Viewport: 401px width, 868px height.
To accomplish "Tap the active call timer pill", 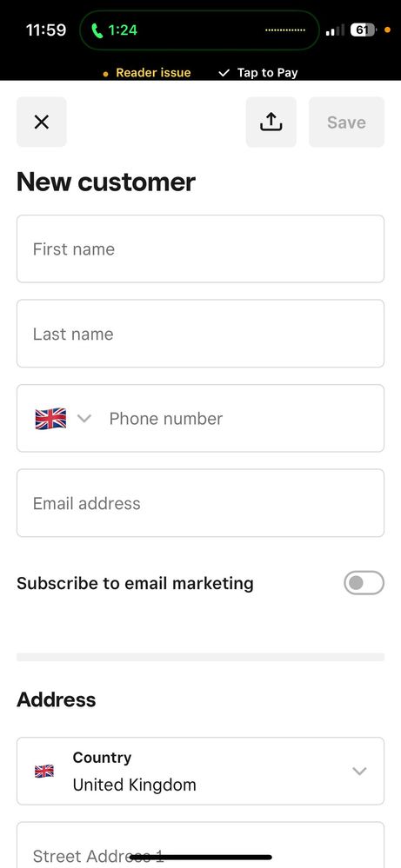I will coord(199,30).
